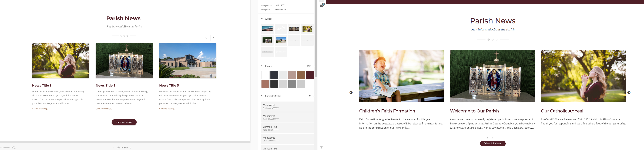Collapse the Character Styles section
The image size is (644, 150).
pyautogui.click(x=262, y=96)
